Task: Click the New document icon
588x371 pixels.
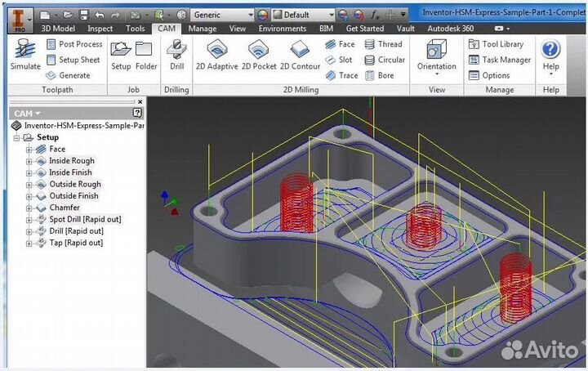Action: tap(45, 15)
